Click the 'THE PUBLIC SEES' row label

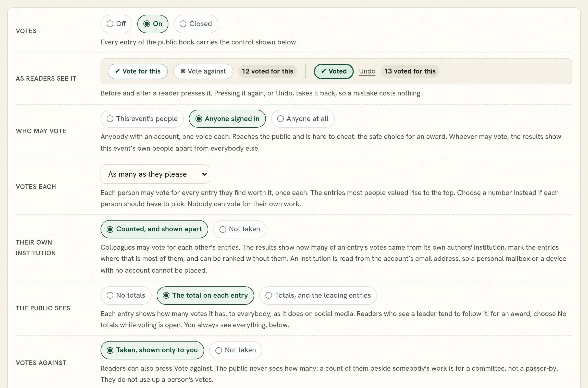43,308
